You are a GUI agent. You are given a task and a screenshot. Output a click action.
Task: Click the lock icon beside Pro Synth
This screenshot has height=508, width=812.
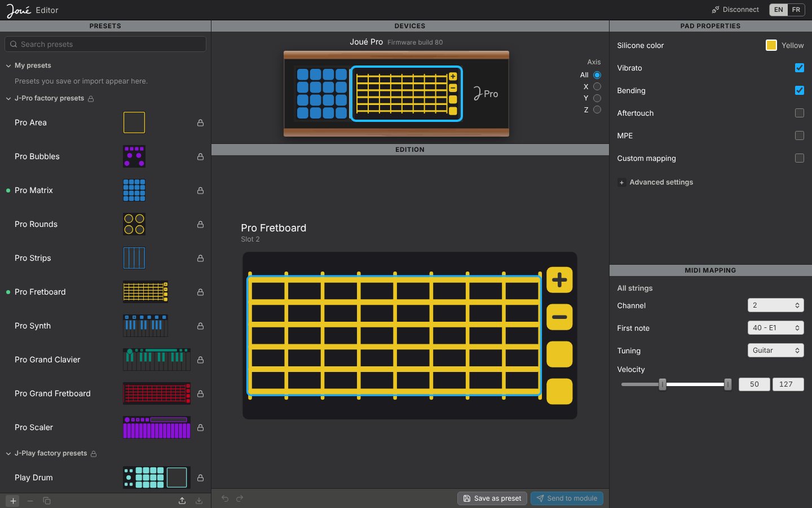pos(200,326)
